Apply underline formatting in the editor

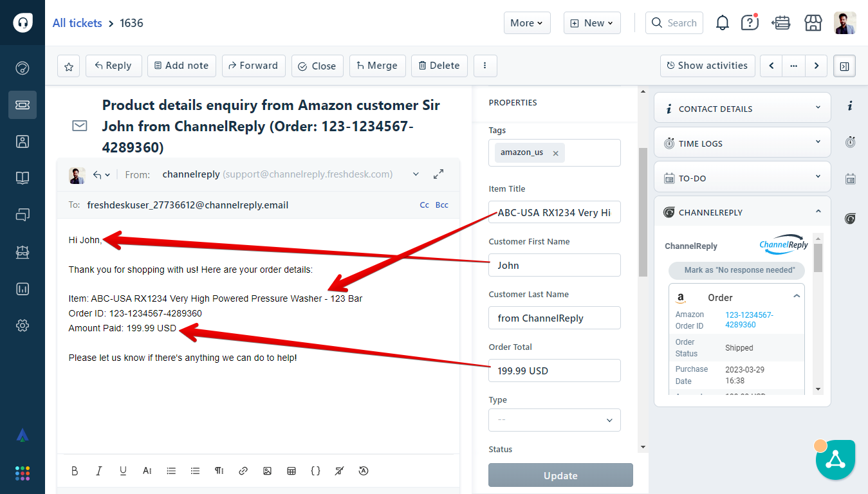click(123, 471)
